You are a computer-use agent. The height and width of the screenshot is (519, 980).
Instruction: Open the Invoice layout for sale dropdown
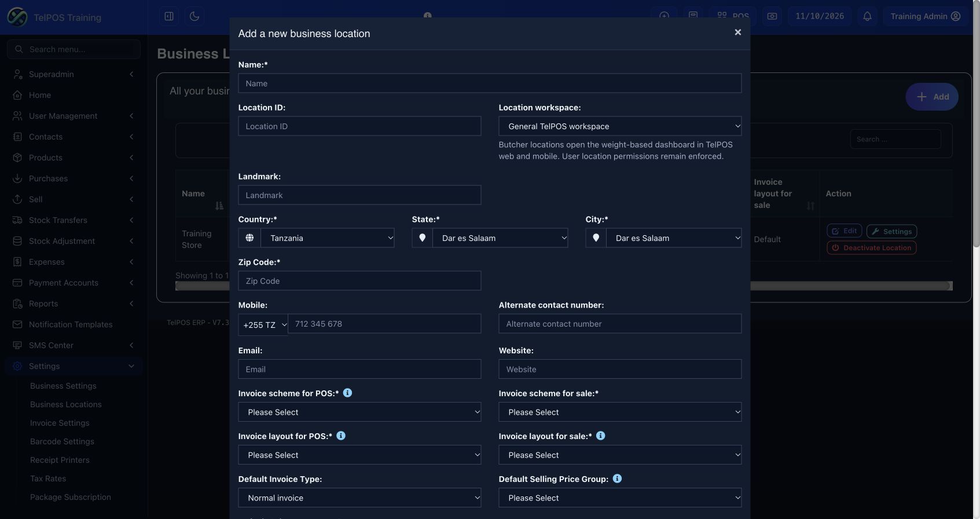pyautogui.click(x=620, y=455)
